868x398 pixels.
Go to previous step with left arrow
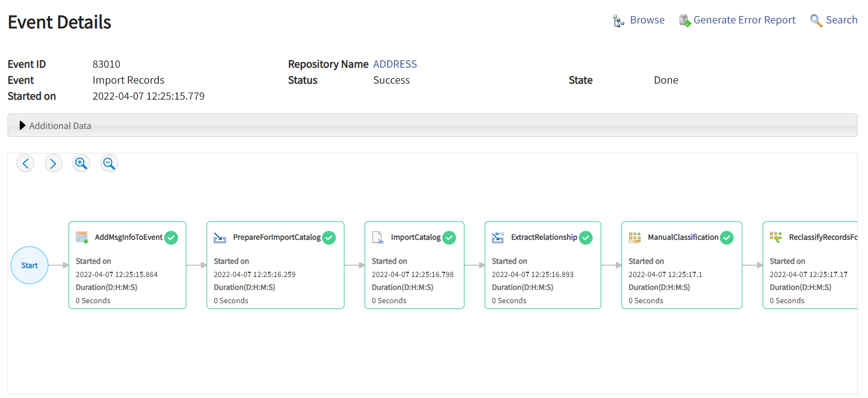pos(26,164)
